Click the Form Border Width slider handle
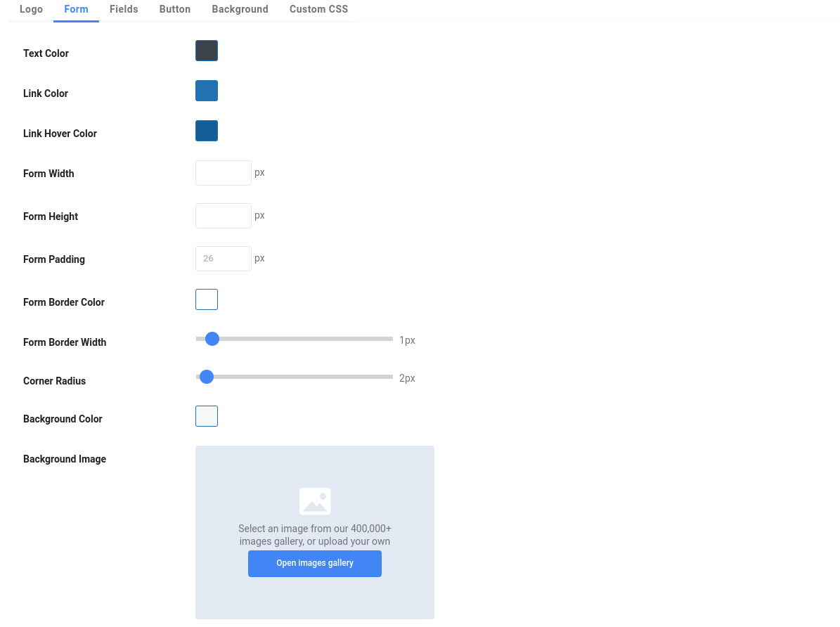This screenshot has height=627, width=840. (212, 340)
